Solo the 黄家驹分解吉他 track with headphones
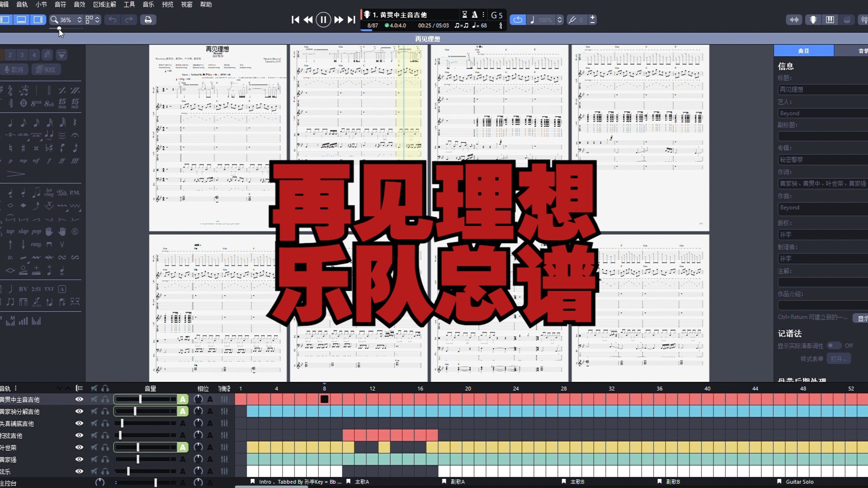This screenshot has width=868, height=488. tap(105, 411)
